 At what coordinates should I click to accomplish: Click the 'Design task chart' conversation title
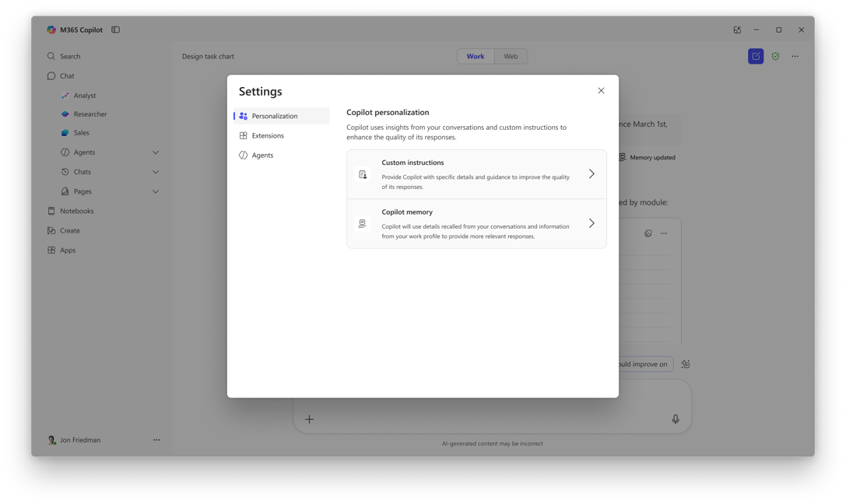(208, 57)
